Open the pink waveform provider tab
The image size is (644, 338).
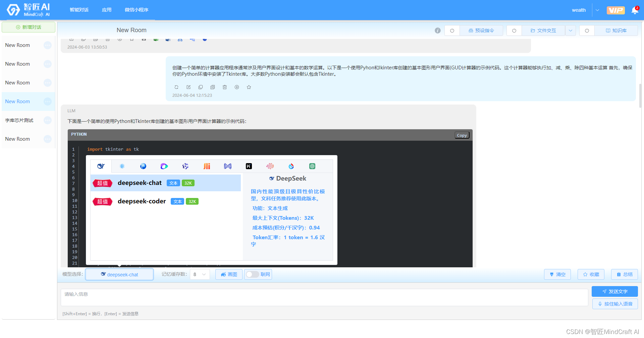tap(270, 166)
